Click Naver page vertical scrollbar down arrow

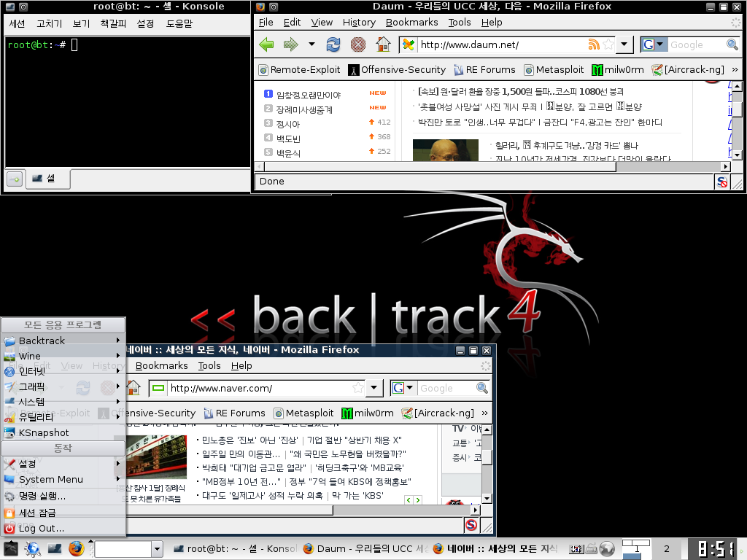487,499
